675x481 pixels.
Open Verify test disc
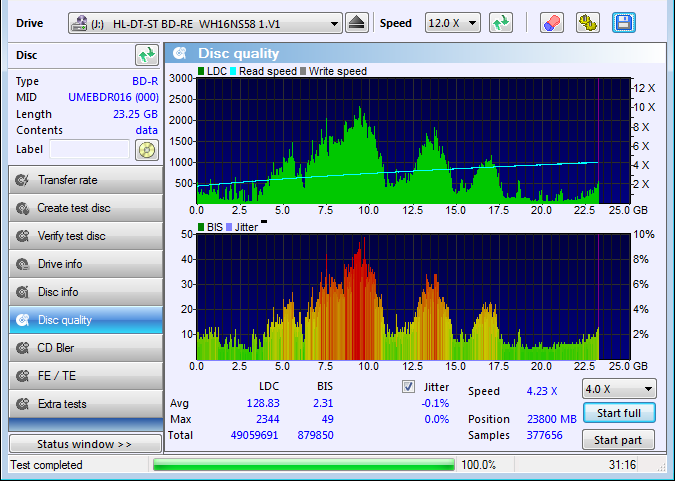click(x=86, y=236)
